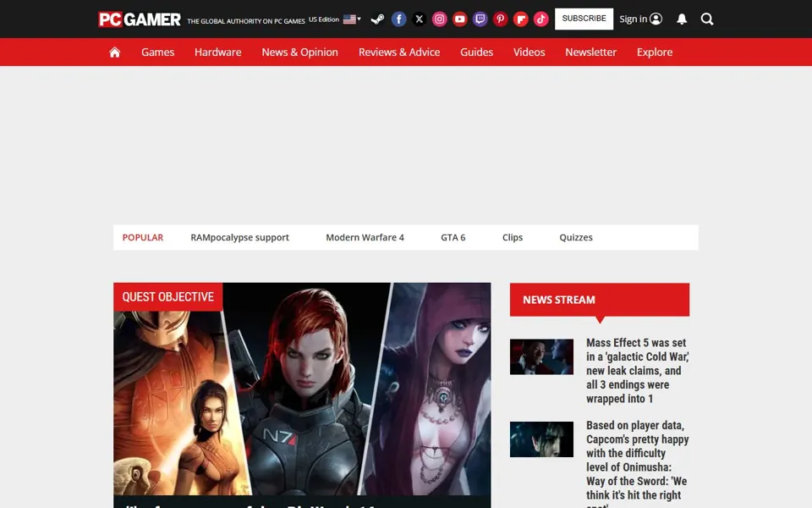Select the GTA 6 topic
Screen dimensions: 812x508
tap(453, 237)
